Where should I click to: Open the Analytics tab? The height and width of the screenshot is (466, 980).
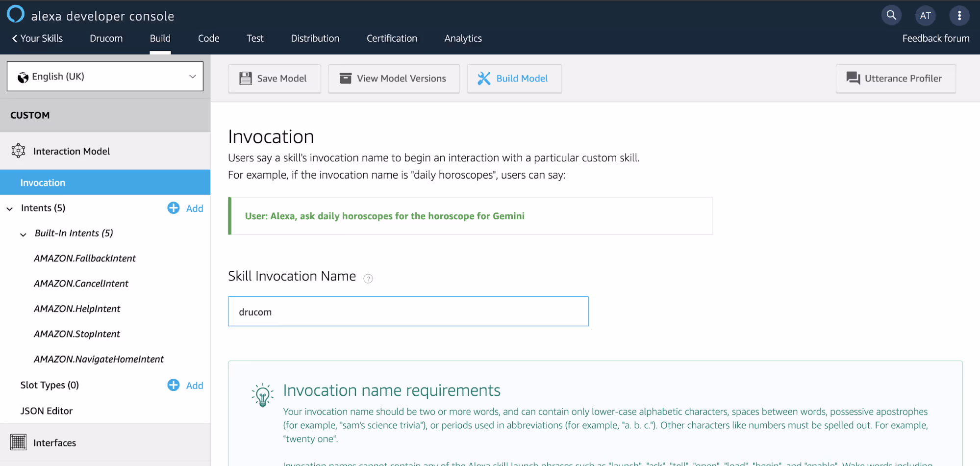point(463,38)
